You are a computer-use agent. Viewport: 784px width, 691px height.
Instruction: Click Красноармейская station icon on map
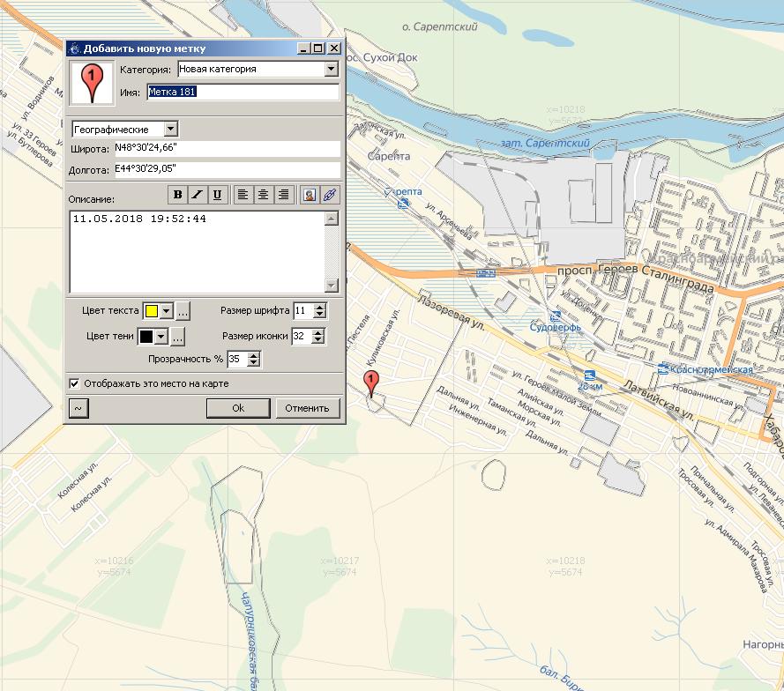click(663, 369)
